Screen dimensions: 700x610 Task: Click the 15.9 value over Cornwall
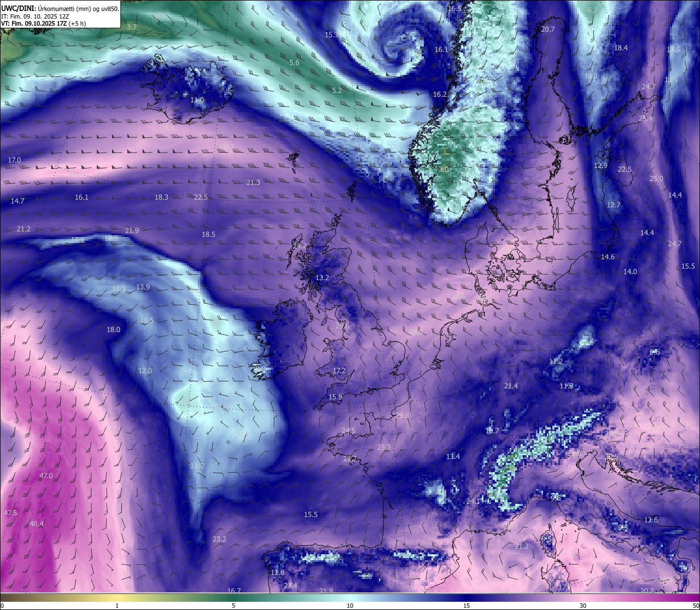[x=335, y=397]
